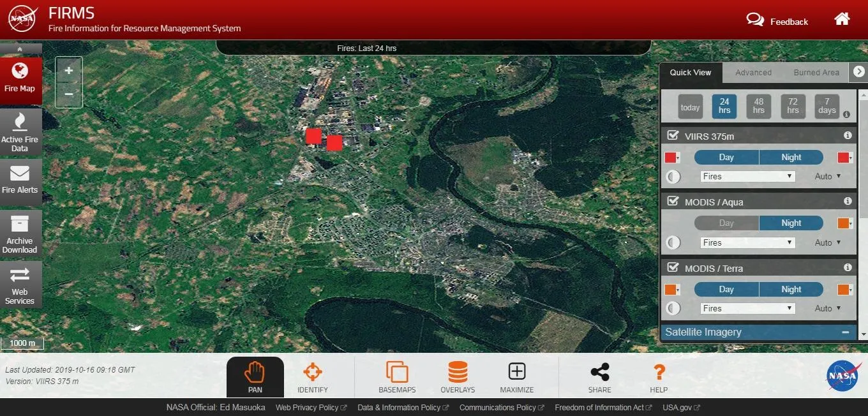Open the Overlays layer stack
The image size is (868, 416).
pos(458,376)
